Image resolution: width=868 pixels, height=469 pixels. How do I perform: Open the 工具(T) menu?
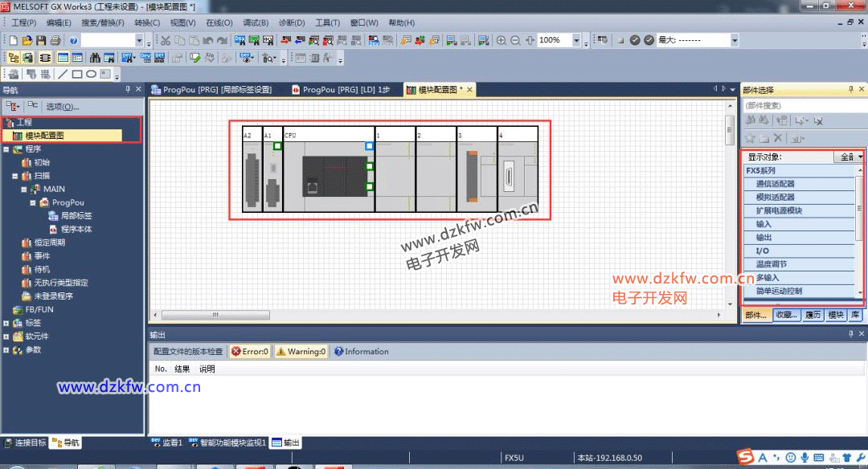[327, 22]
